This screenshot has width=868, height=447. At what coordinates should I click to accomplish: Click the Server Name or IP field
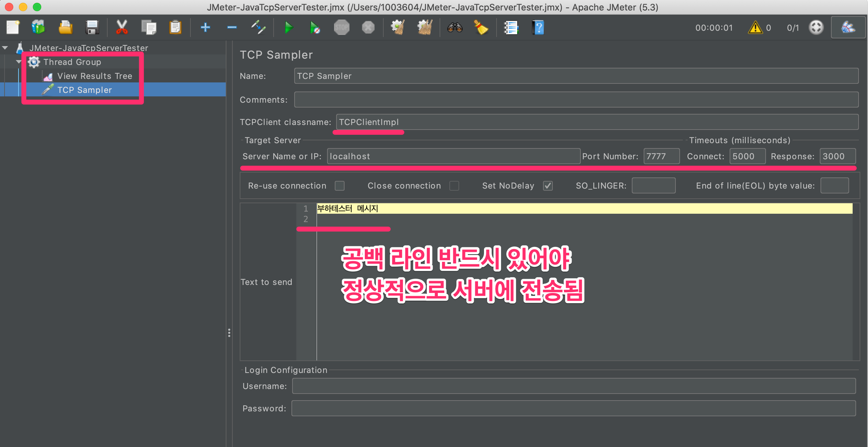click(x=454, y=156)
